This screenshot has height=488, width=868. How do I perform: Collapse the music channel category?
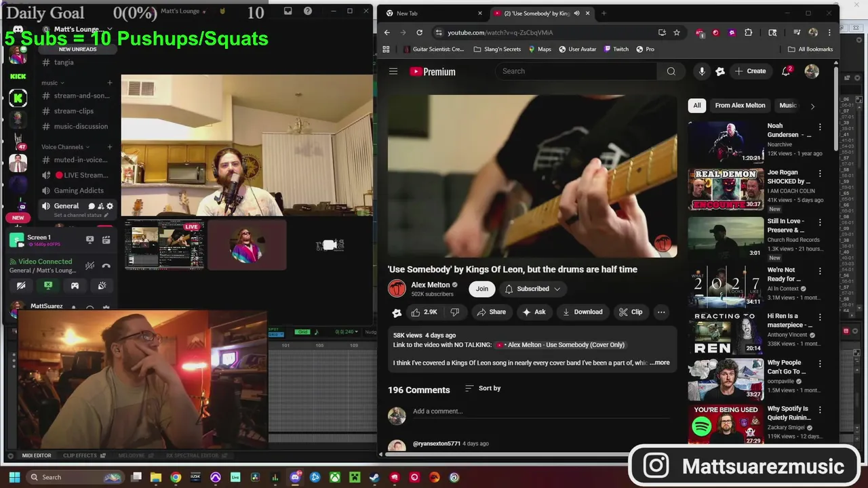click(x=54, y=83)
